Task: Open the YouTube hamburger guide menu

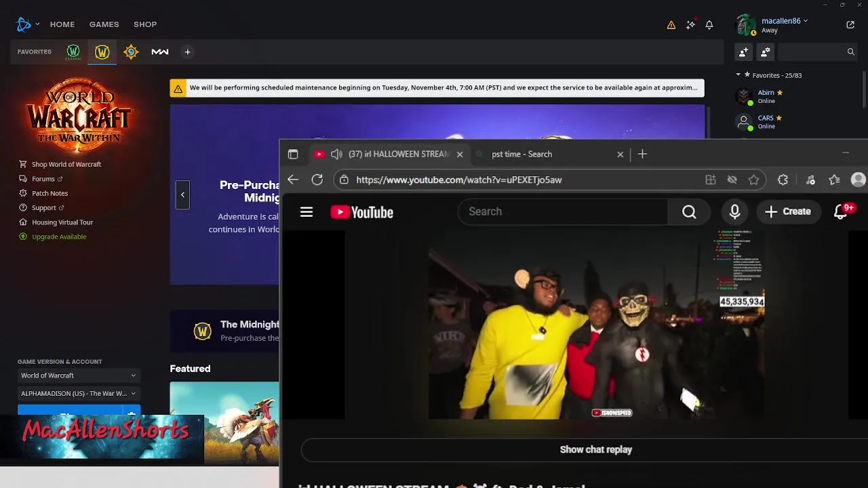Action: pos(307,212)
